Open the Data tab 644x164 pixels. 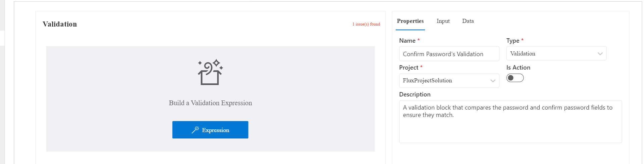coord(468,21)
